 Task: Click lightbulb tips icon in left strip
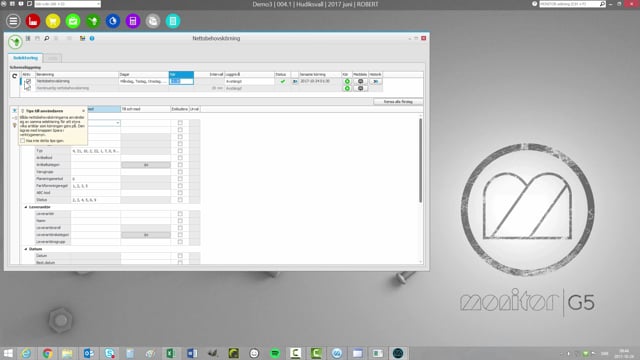(x=15, y=125)
